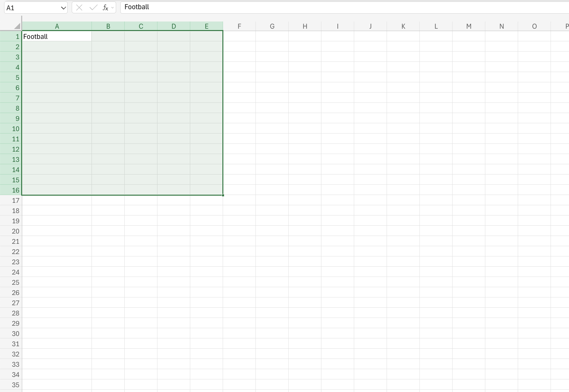The height and width of the screenshot is (392, 569).
Task: Select row 1 header
Action: 15,37
